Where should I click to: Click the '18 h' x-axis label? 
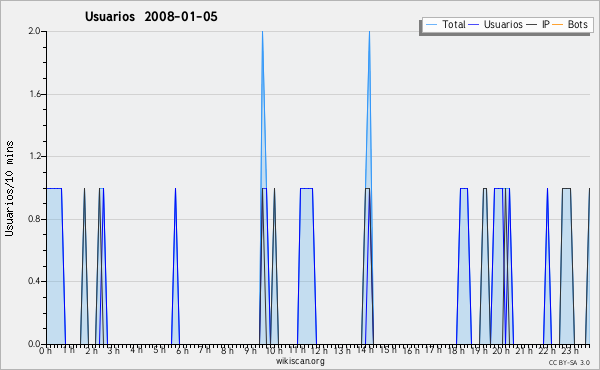pyautogui.click(x=456, y=351)
